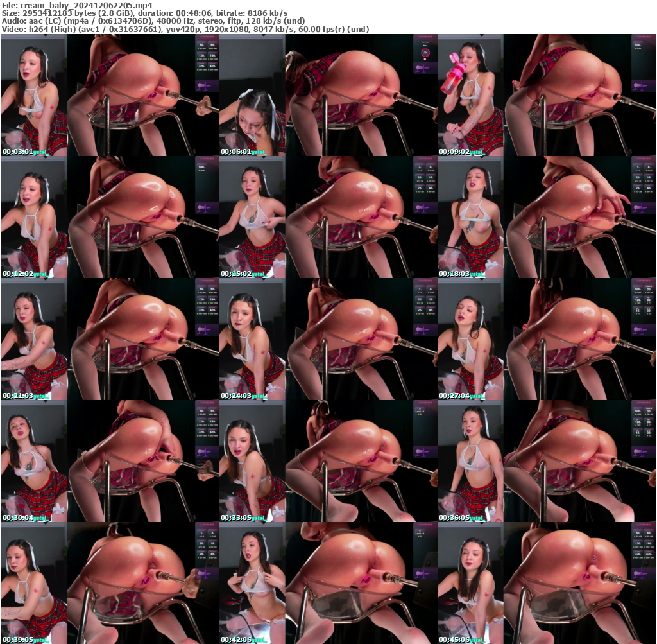The width and height of the screenshot is (657, 644).
Task: Select the thumbnail timestamped 00:33:05
Action: (x=328, y=461)
